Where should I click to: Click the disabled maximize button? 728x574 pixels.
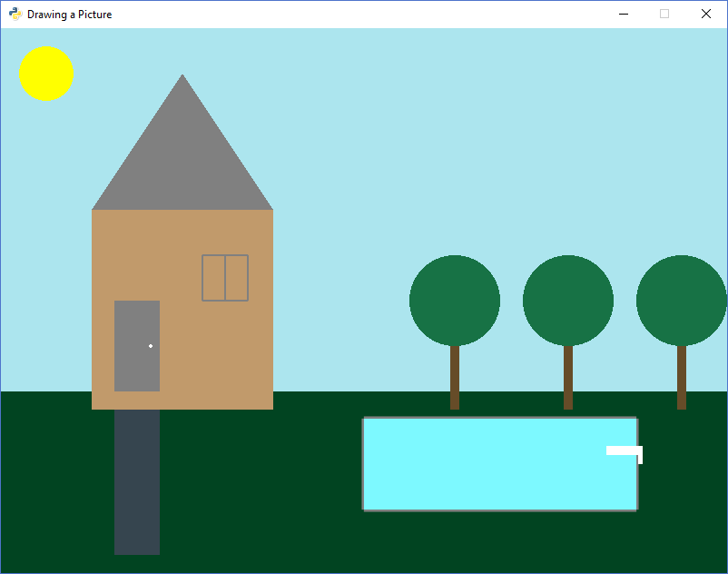664,14
